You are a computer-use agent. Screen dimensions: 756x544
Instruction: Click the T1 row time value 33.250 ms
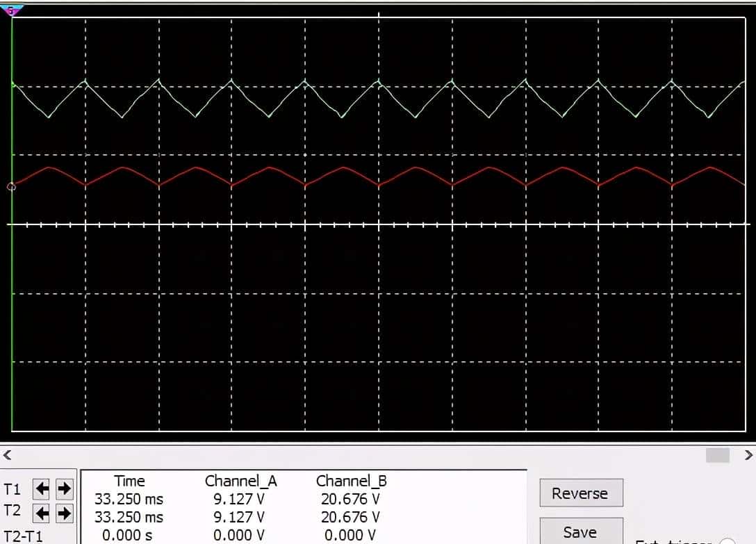point(129,499)
